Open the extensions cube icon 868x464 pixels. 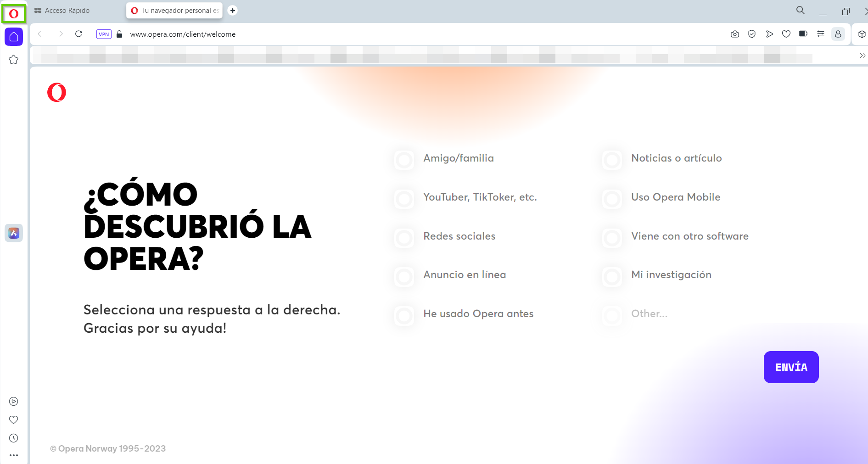(862, 34)
